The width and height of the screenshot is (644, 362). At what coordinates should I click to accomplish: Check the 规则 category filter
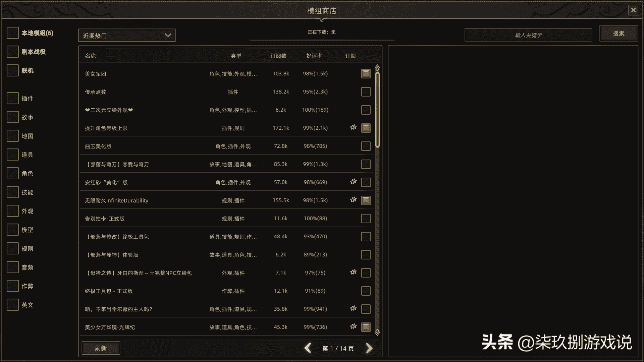pyautogui.click(x=13, y=248)
